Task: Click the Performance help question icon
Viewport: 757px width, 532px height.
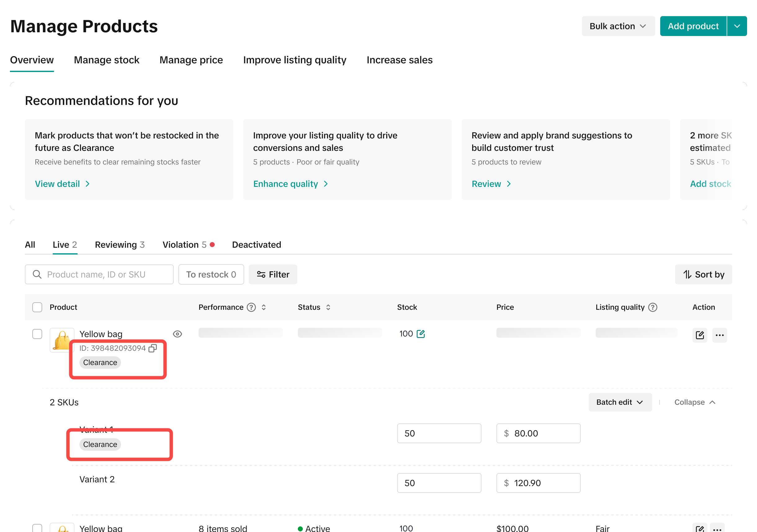Action: pos(251,307)
